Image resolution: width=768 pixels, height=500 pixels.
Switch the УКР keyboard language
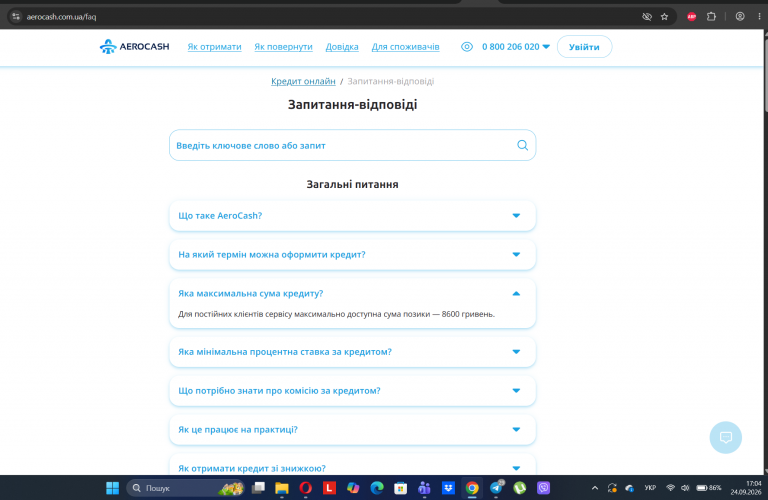[650, 488]
